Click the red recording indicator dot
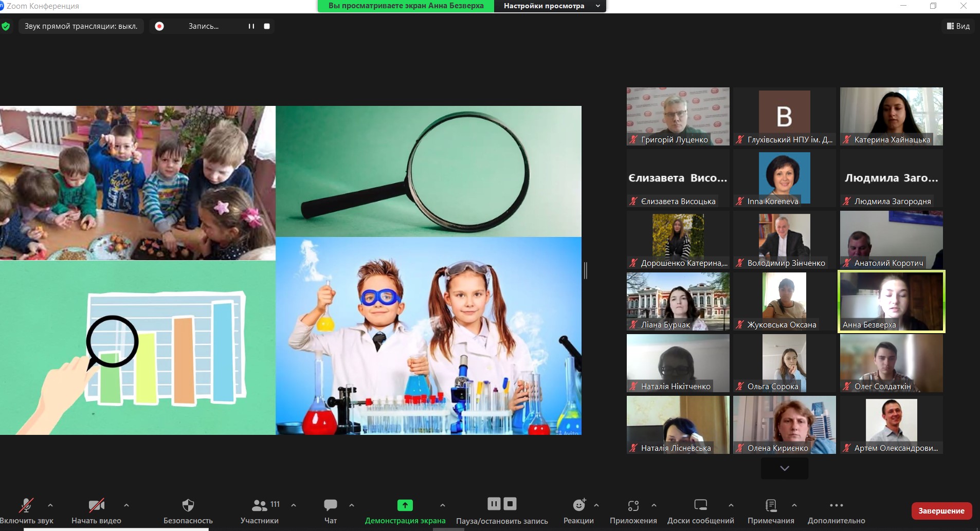Viewport: 980px width, 531px height. point(159,26)
